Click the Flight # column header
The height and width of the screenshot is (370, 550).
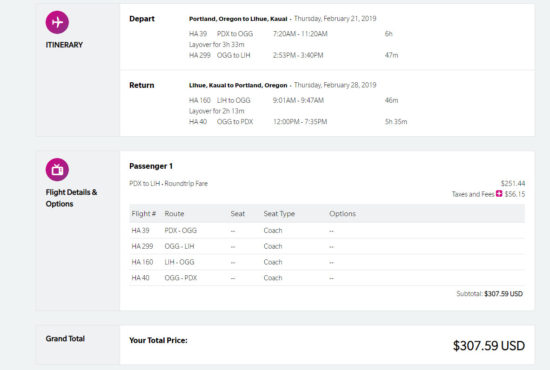point(143,214)
